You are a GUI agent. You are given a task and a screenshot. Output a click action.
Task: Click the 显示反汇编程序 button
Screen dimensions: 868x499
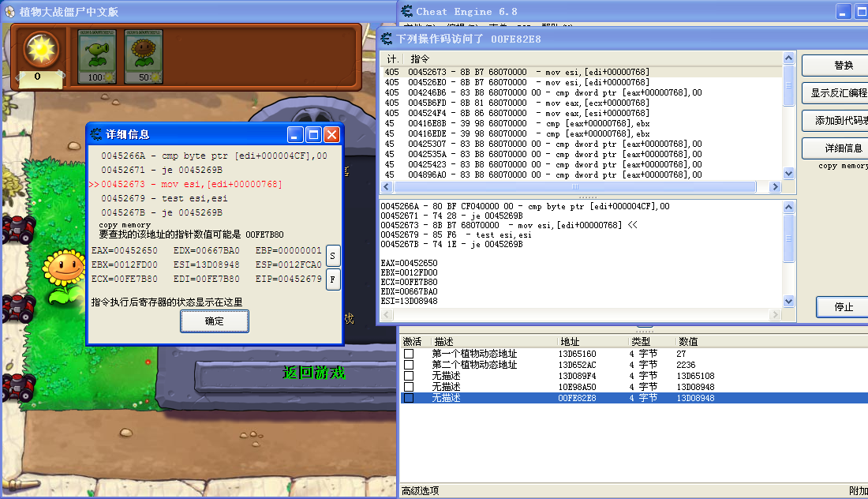[836, 93]
